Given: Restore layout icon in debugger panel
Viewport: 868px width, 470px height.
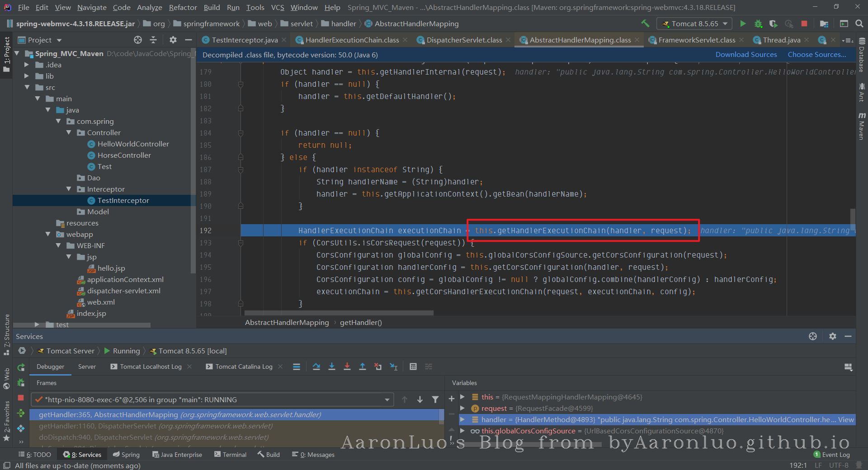Looking at the screenshot, I should point(848,367).
